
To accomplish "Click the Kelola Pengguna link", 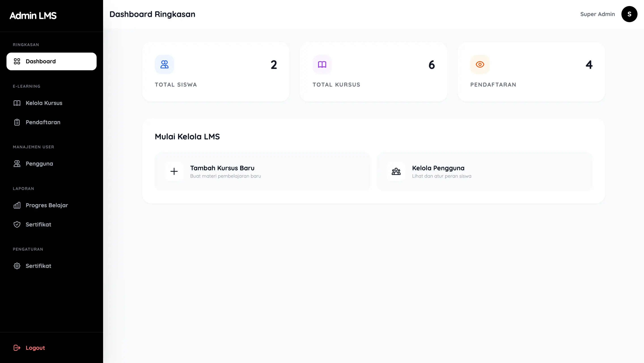I will click(x=438, y=168).
